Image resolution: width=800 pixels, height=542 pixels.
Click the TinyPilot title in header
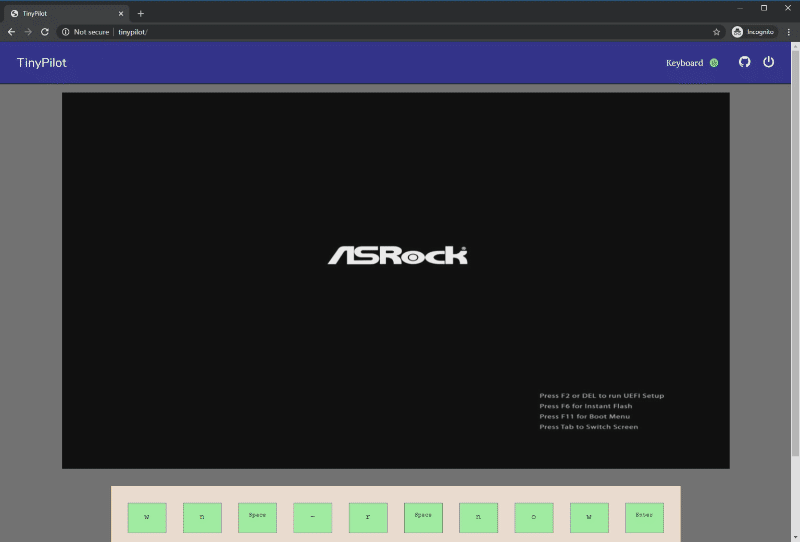42,63
